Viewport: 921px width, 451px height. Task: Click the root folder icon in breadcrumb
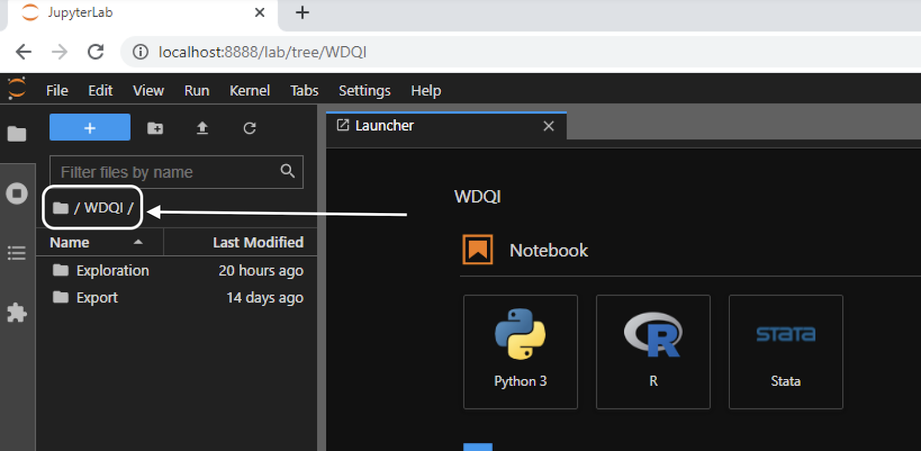(61, 208)
